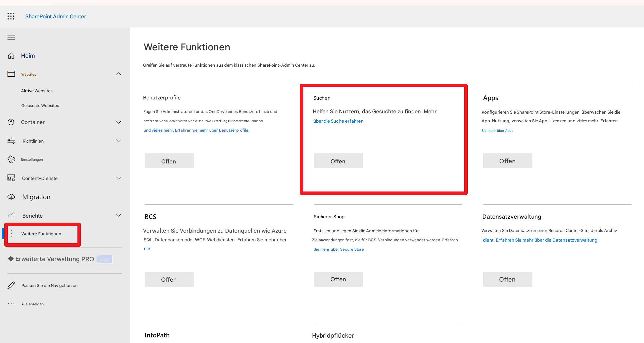Open Sicherer Shop with its Offen button

(x=338, y=279)
